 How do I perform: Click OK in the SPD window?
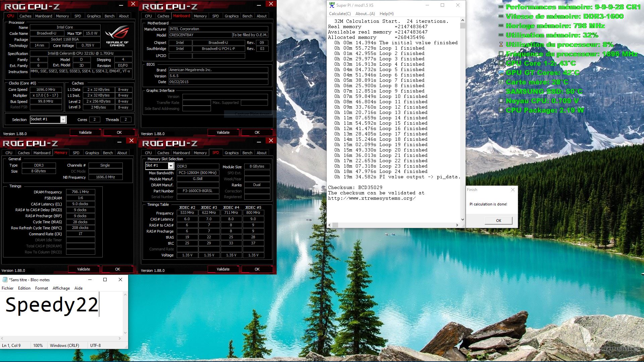pyautogui.click(x=257, y=269)
